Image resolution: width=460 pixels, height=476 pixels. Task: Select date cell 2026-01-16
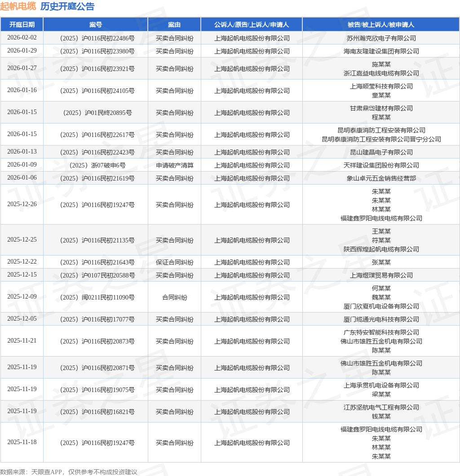tap(22, 90)
